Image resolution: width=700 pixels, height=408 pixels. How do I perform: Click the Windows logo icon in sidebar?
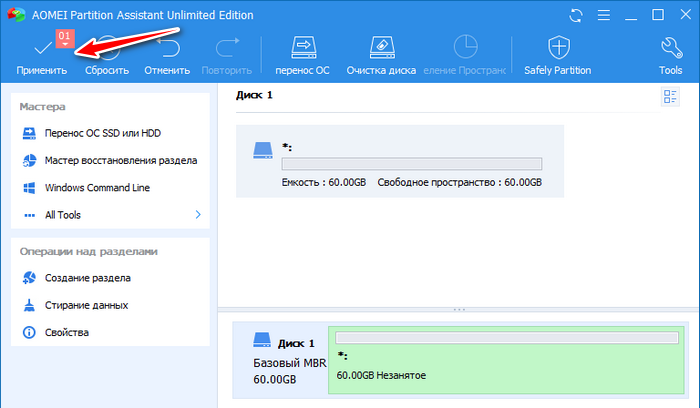(29, 188)
